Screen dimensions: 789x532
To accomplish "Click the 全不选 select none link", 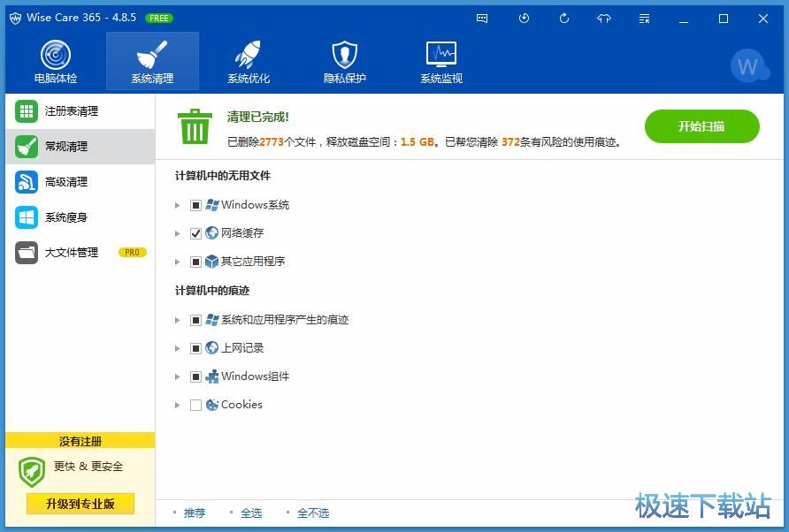I will click(x=313, y=513).
